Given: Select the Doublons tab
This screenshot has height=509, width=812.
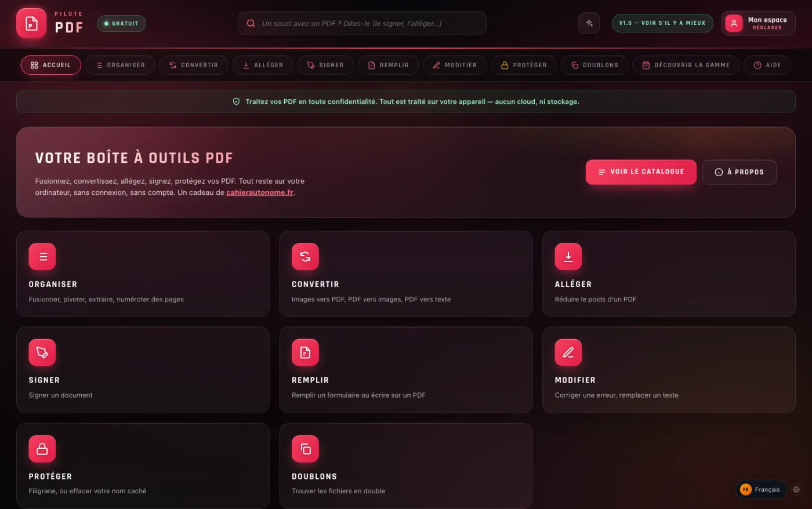Looking at the screenshot, I should pyautogui.click(x=594, y=65).
